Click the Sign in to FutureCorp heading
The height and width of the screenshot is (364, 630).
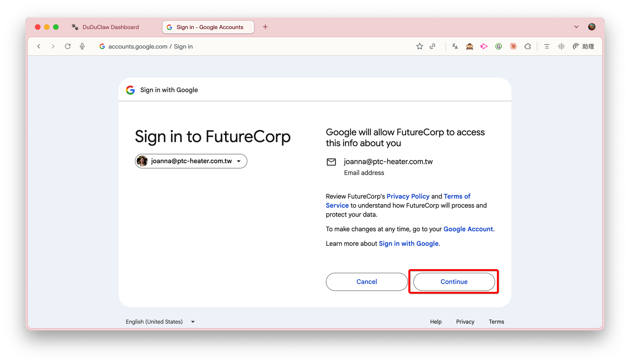213,136
